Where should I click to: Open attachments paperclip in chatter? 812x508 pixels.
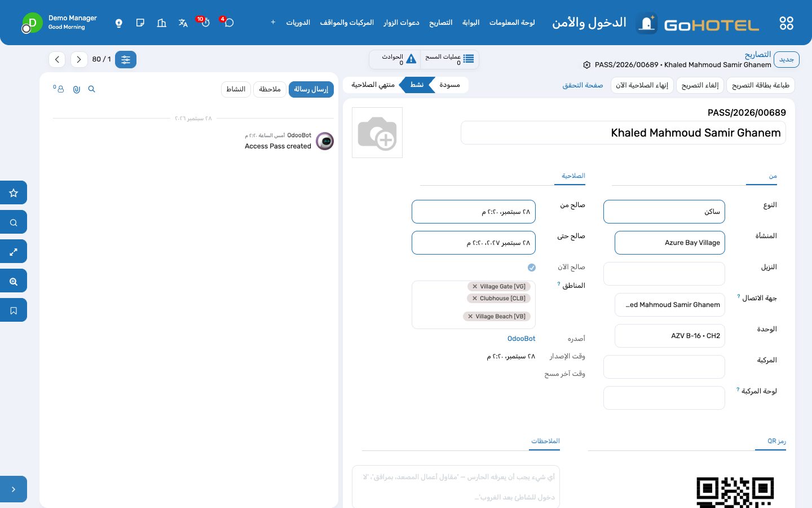[77, 89]
